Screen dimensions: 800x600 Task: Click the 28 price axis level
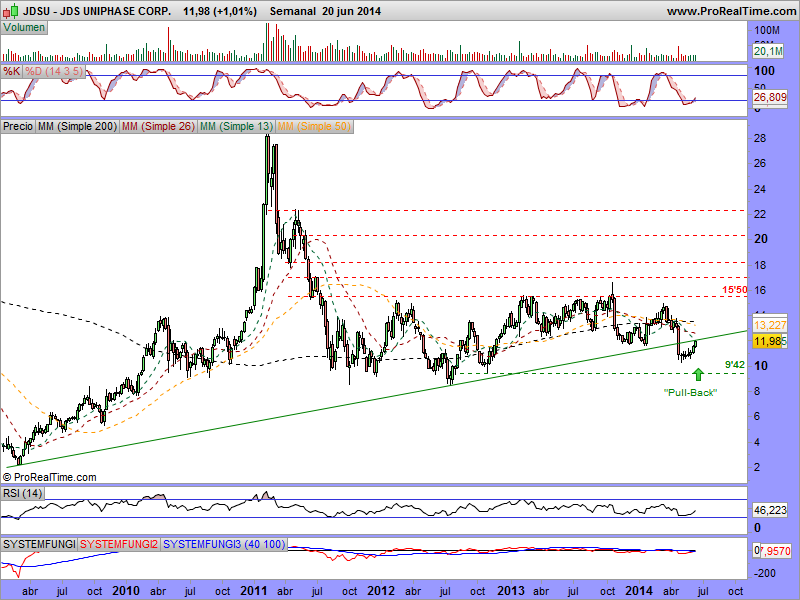click(760, 138)
